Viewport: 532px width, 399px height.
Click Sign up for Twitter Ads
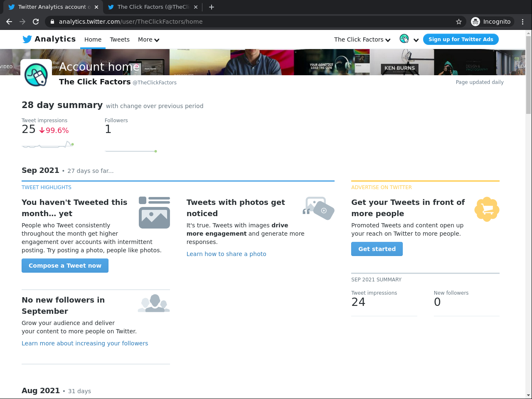pos(461,39)
